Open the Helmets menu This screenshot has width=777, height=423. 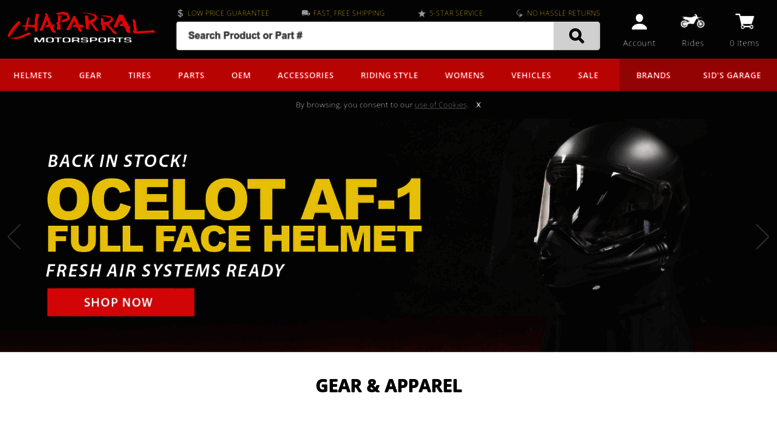pos(33,75)
